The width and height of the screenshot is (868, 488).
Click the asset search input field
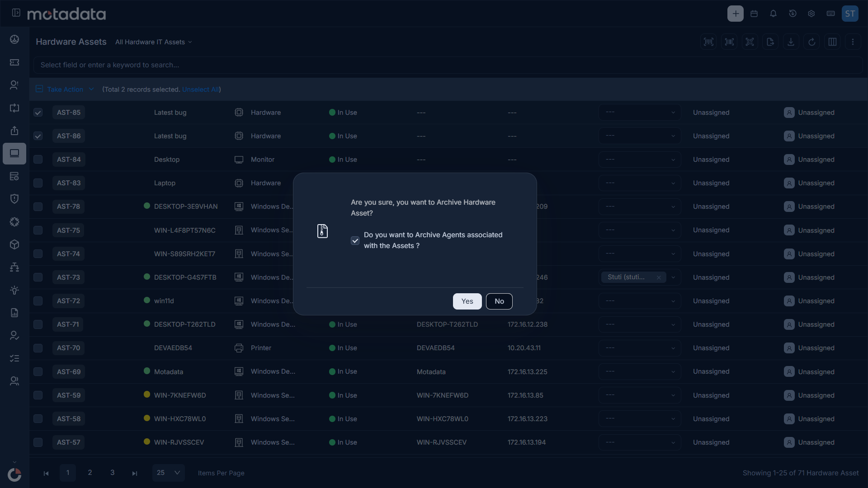click(x=448, y=65)
